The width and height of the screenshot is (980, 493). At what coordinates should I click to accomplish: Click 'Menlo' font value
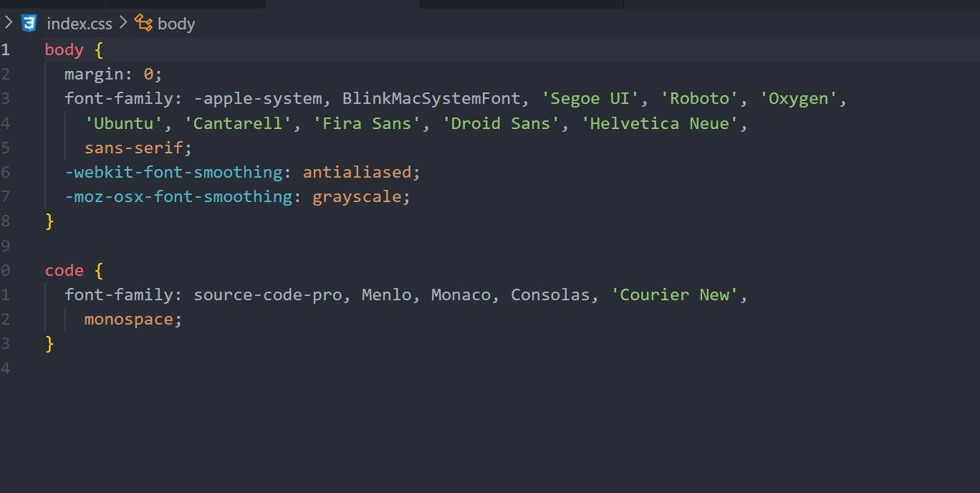tap(386, 295)
